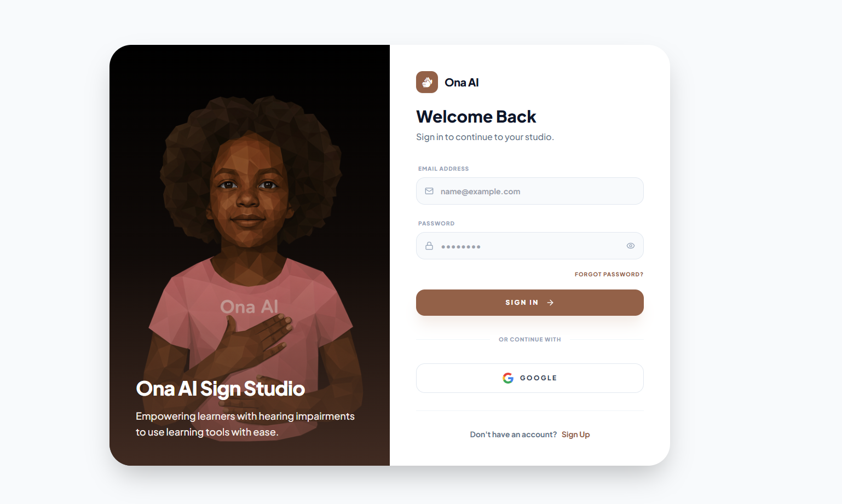Viewport: 842px width, 504px height.
Task: Click the colorful Google G logo
Action: click(508, 378)
